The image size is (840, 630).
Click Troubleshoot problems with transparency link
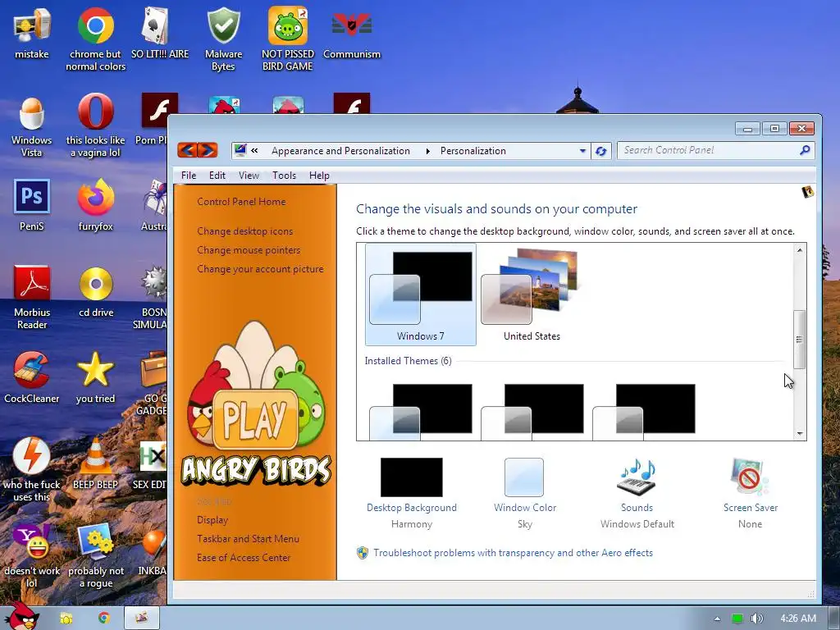click(x=513, y=553)
